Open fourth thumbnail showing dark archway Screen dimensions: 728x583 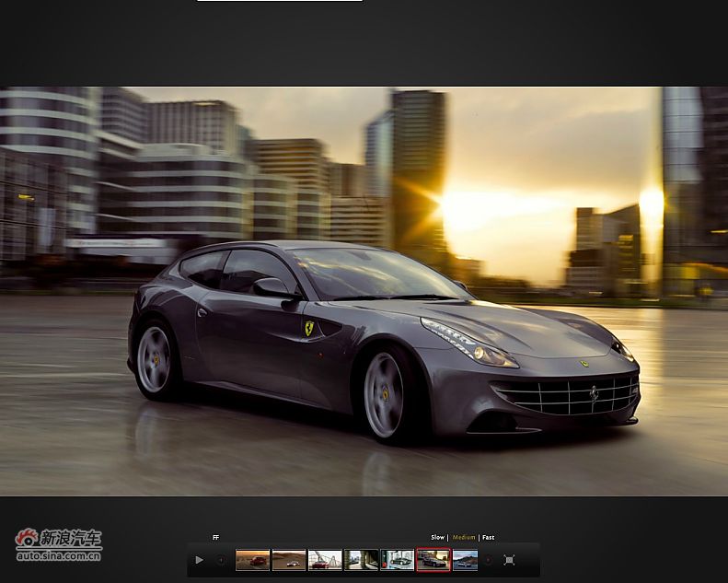[x=361, y=560]
